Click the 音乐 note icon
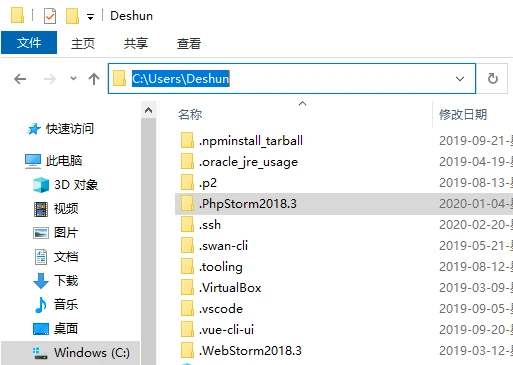 coord(41,305)
